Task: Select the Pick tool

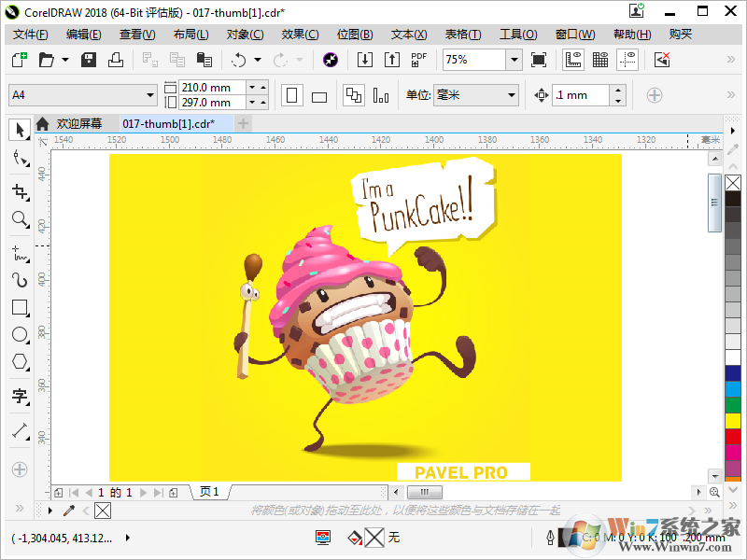Action: tap(19, 130)
